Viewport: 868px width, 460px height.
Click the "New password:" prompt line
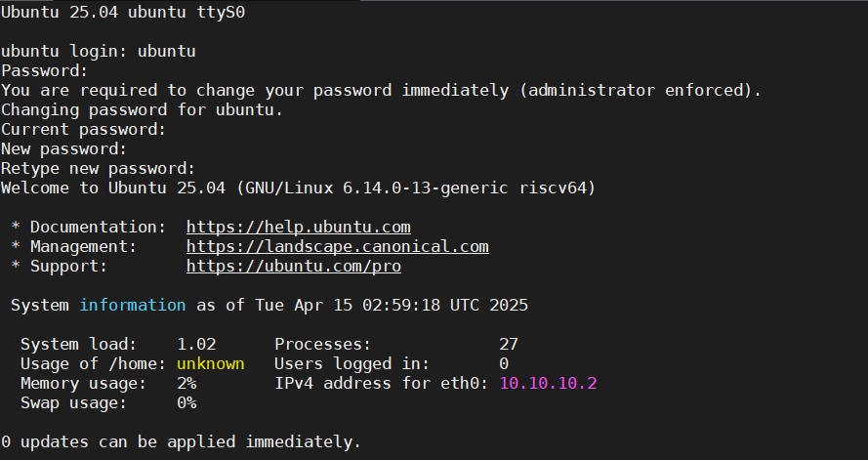point(63,148)
